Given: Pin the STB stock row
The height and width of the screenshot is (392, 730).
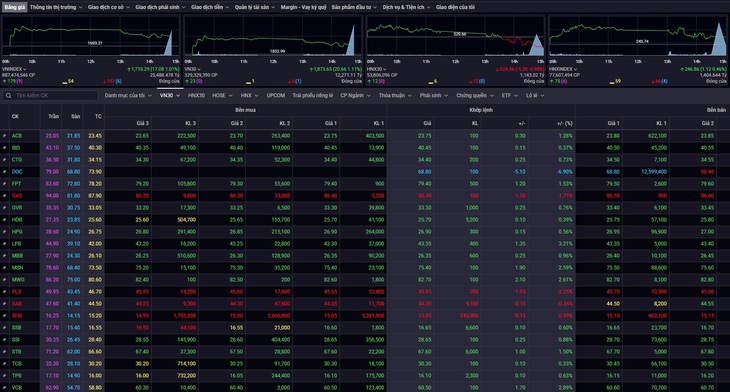Looking at the screenshot, I should 4,351.
